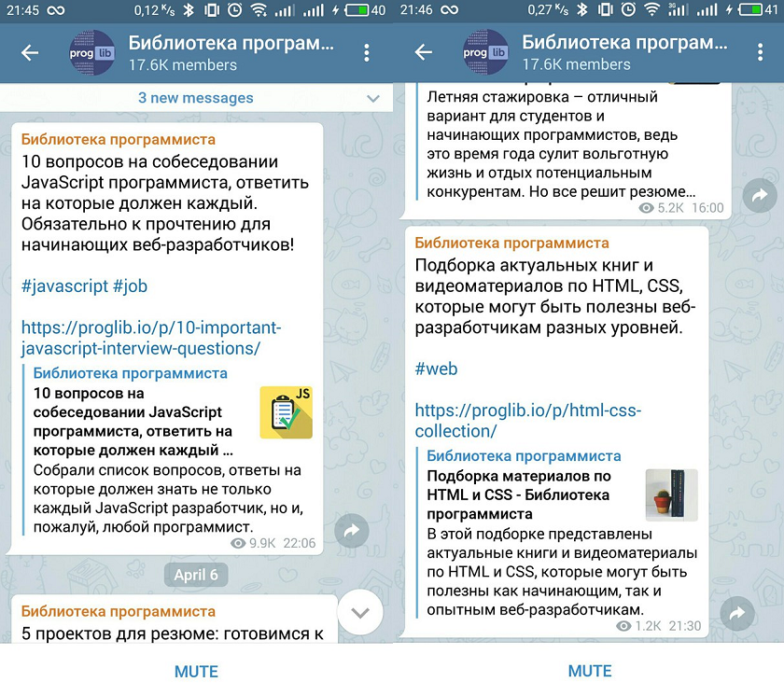The width and height of the screenshot is (784, 696).
Task: Open proglib channel avatar in left header
Action: tap(91, 52)
